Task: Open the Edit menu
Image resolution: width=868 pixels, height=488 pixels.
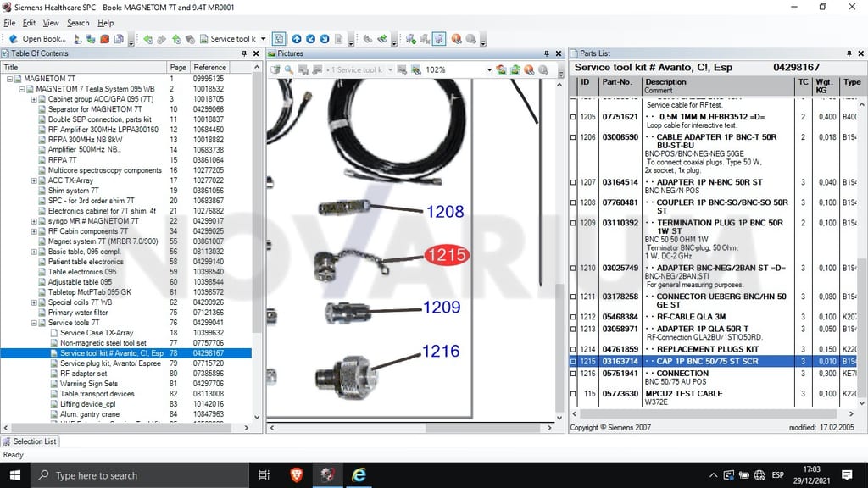Action: click(x=29, y=23)
